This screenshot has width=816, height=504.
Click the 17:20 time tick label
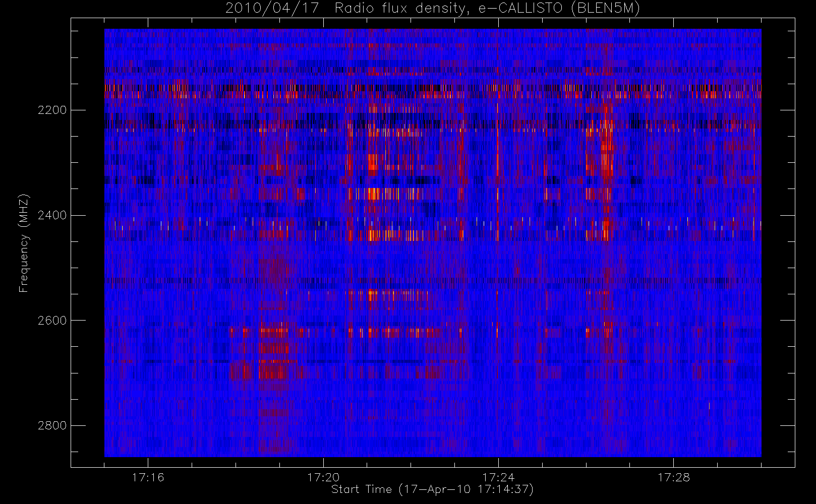coord(323,477)
